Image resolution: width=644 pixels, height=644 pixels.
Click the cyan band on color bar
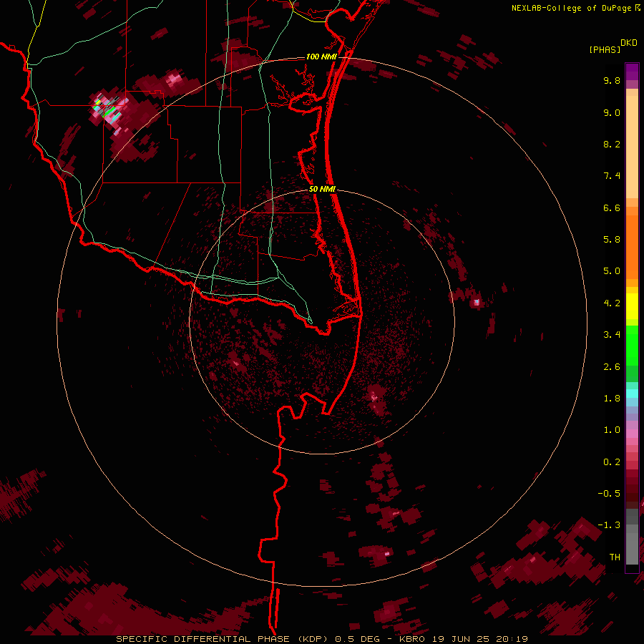click(x=632, y=393)
